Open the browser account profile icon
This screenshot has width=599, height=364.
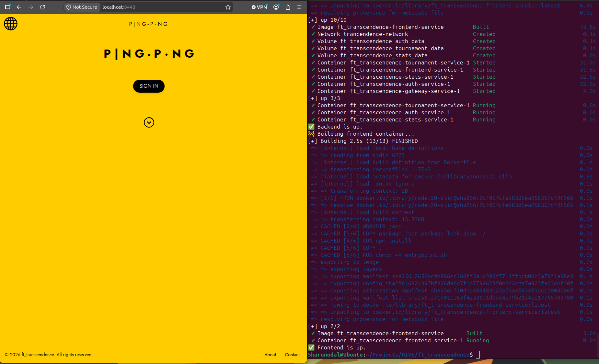(276, 7)
